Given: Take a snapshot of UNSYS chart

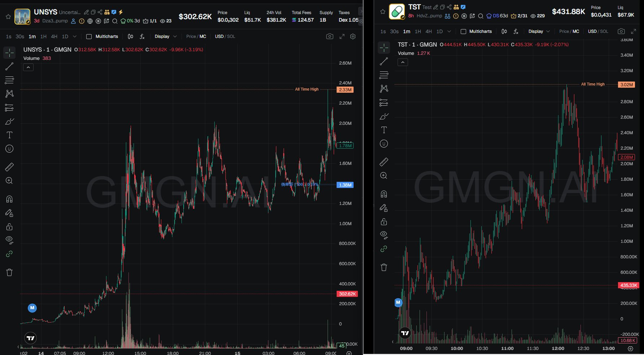Looking at the screenshot, I should 330,36.
